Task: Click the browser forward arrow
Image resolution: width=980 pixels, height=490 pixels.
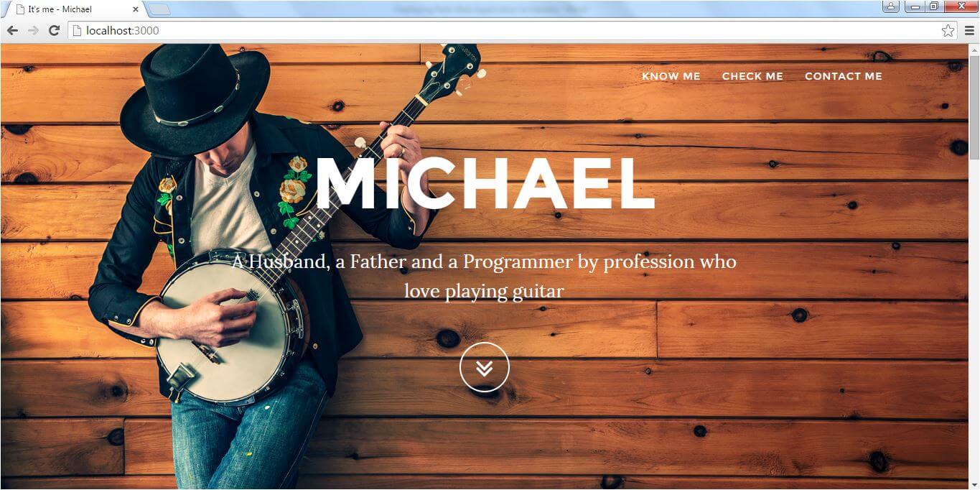Action: click(33, 30)
